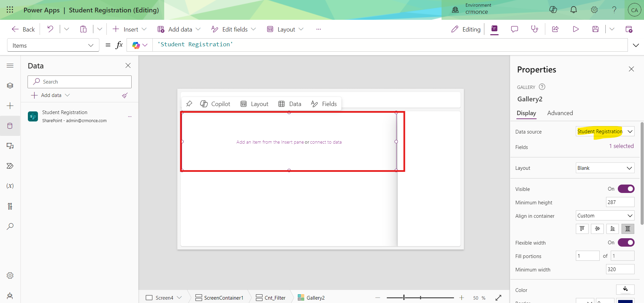Click the clear-filter brush icon in Data pane
The image size is (644, 303).
125,95
